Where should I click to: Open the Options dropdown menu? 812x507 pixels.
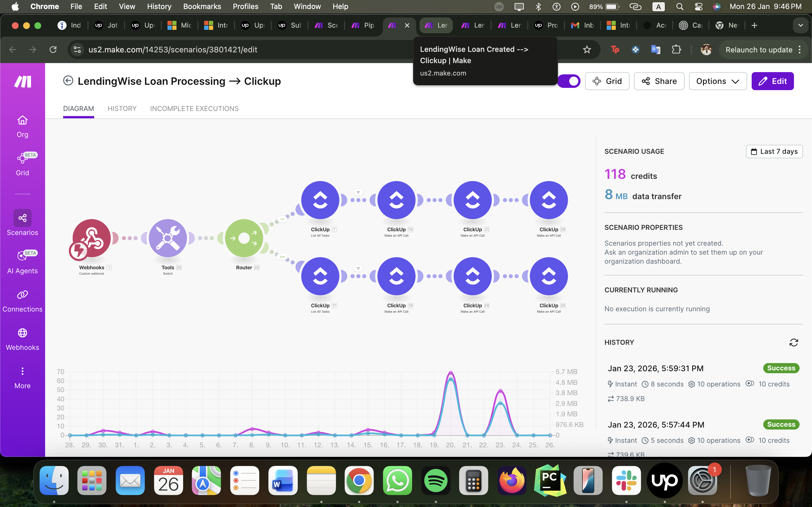click(x=717, y=81)
